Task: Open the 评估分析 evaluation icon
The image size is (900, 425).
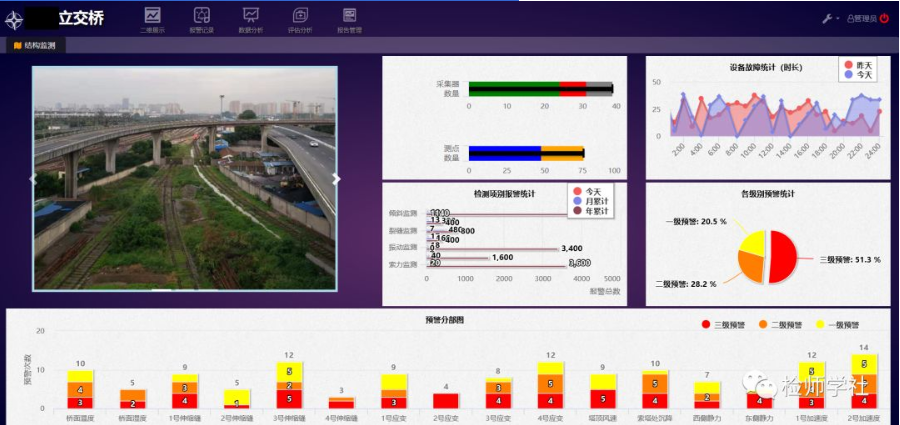Action: (300, 16)
